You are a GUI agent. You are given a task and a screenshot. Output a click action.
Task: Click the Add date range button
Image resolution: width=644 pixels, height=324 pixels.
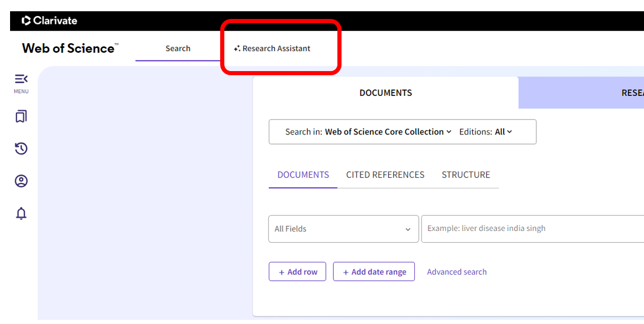click(x=373, y=271)
